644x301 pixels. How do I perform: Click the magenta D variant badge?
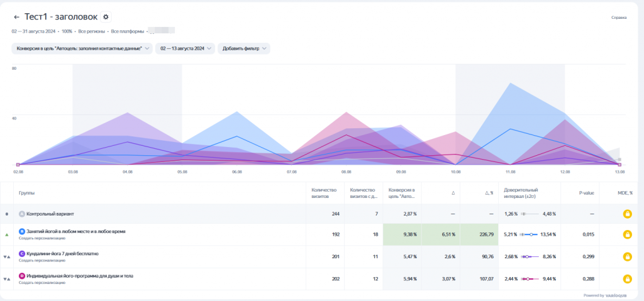22,276
